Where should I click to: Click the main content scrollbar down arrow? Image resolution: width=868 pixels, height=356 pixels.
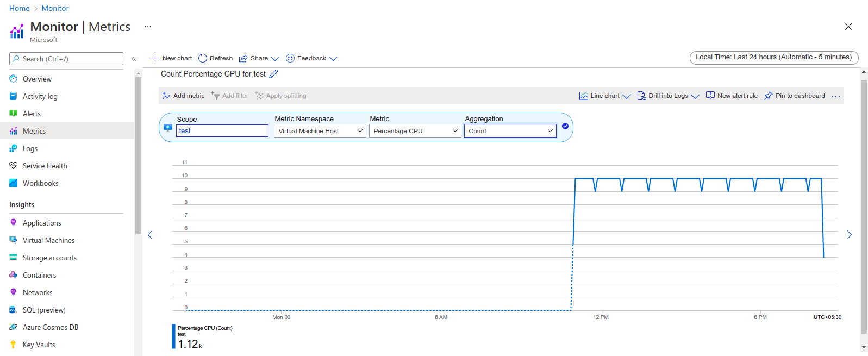pos(864,347)
